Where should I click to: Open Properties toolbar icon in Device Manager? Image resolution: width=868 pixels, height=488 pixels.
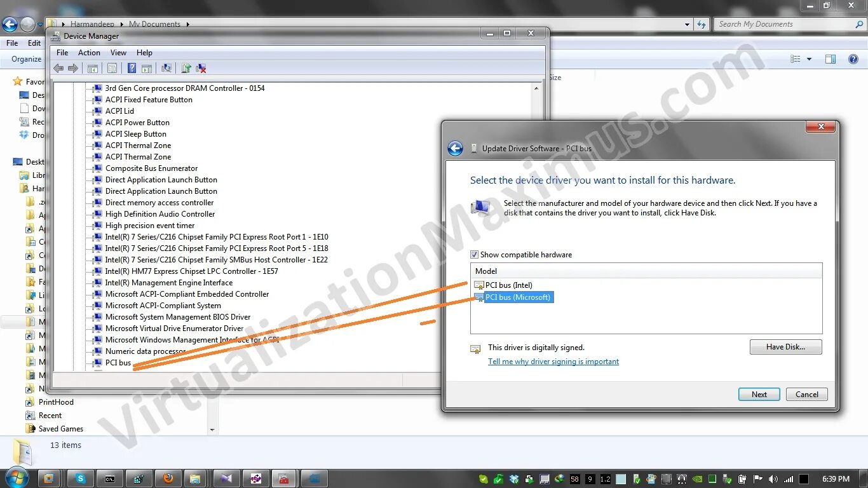point(112,69)
